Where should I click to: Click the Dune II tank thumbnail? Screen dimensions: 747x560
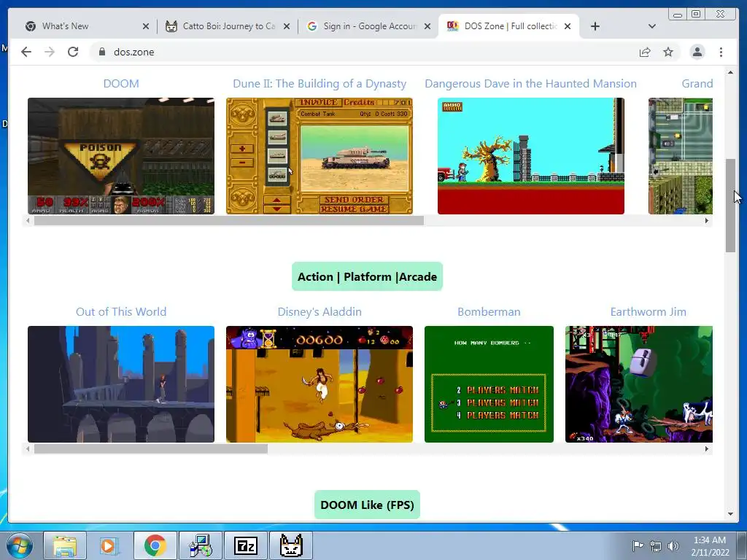click(320, 156)
